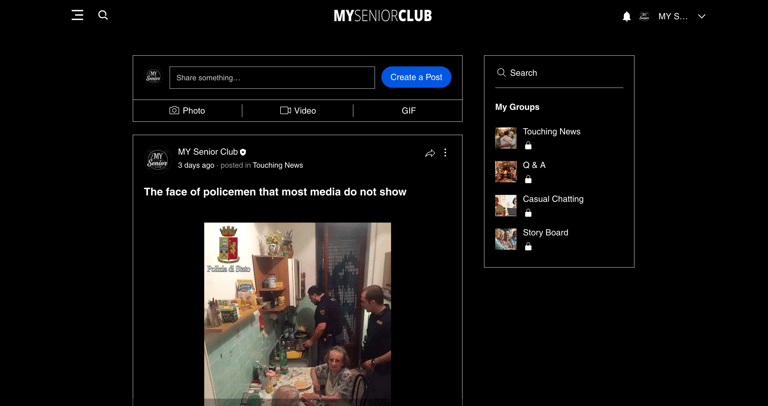Click the sidebar Search field
768x406 pixels.
tap(559, 73)
